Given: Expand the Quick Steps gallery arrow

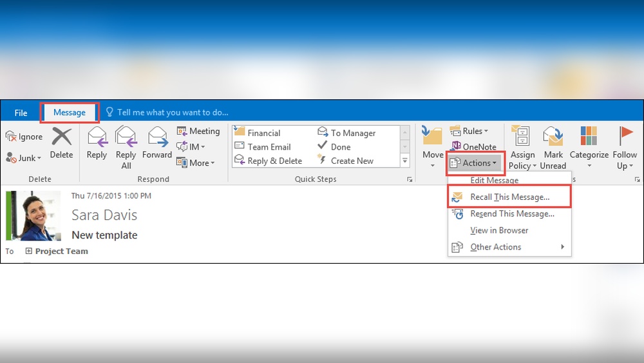Looking at the screenshot, I should pyautogui.click(x=405, y=161).
